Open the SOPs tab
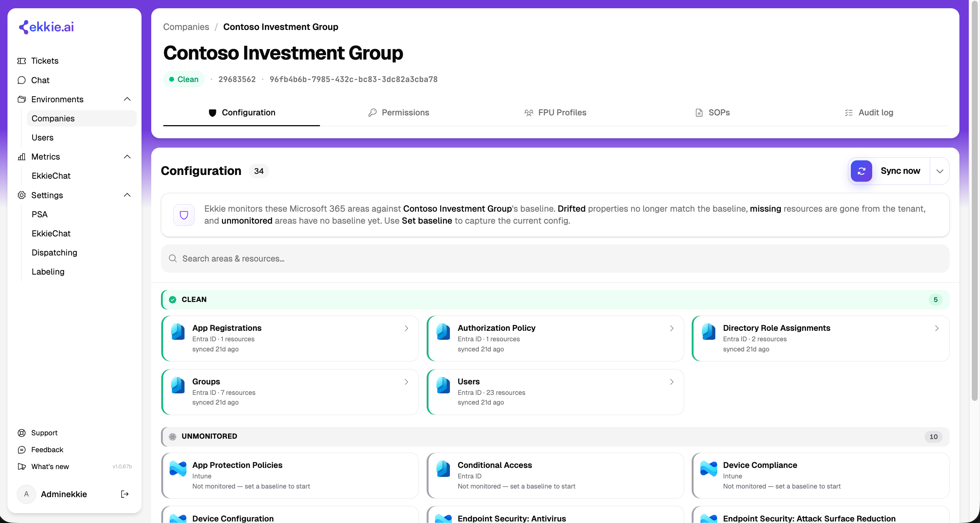The image size is (980, 523). (x=712, y=113)
